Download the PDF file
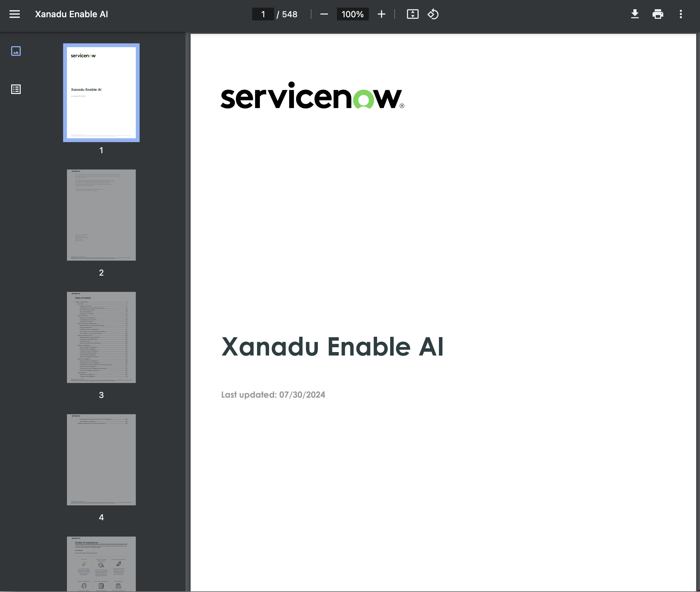The height and width of the screenshot is (592, 700). pos(635,14)
